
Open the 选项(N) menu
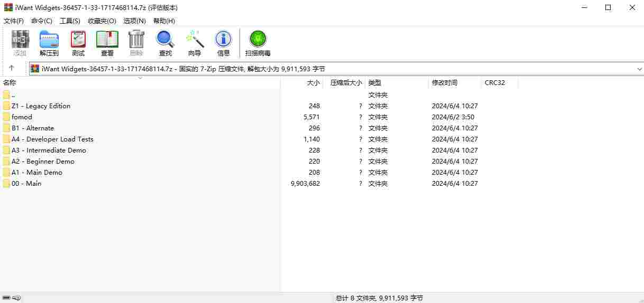pyautogui.click(x=134, y=21)
